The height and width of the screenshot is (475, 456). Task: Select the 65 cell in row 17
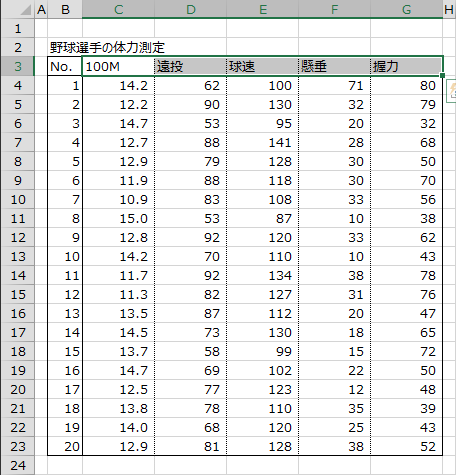point(407,332)
